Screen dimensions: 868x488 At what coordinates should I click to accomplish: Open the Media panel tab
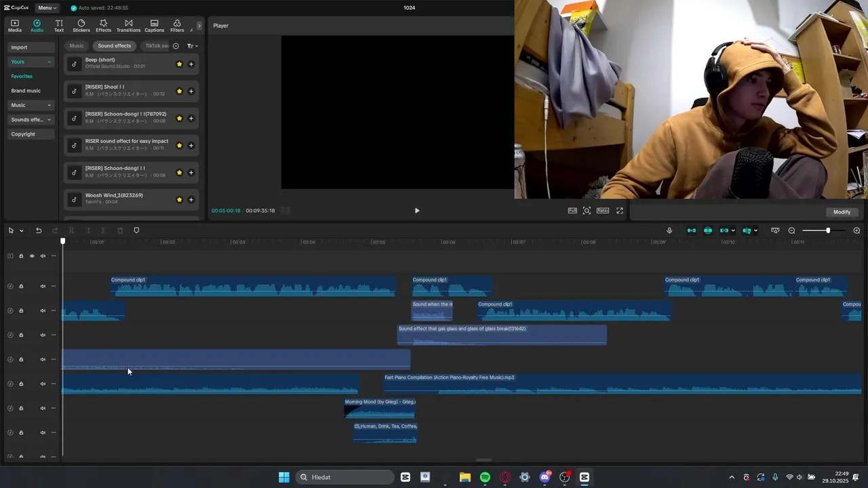point(14,26)
